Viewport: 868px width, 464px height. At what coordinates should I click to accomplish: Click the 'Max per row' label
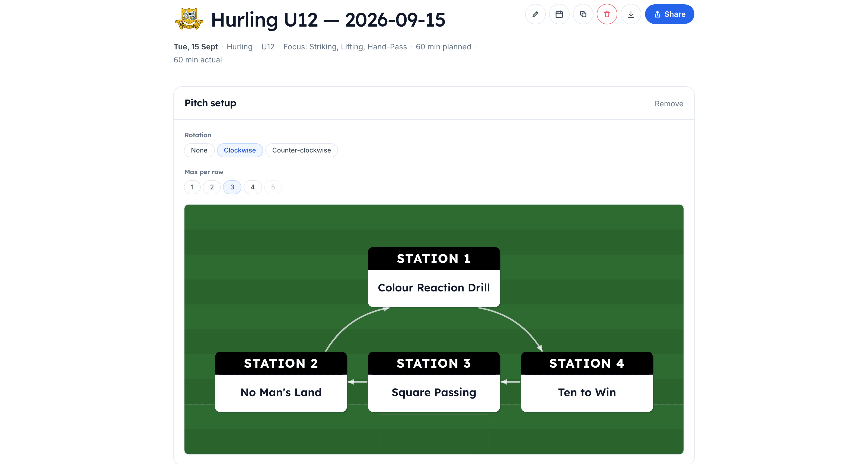(204, 172)
